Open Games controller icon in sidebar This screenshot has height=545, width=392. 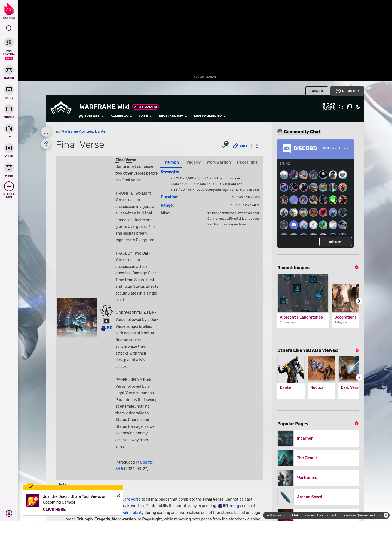(9, 70)
